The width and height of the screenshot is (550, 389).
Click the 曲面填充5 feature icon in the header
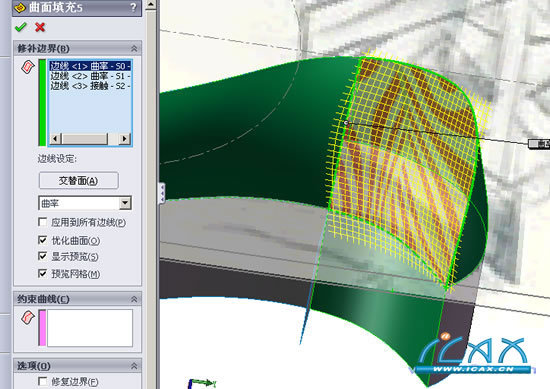[22, 7]
